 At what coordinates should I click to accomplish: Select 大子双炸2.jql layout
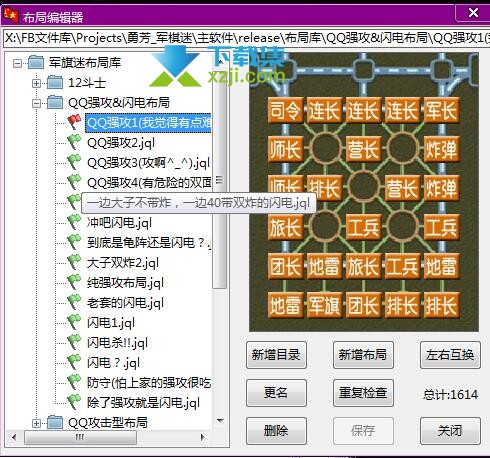pyautogui.click(x=123, y=263)
